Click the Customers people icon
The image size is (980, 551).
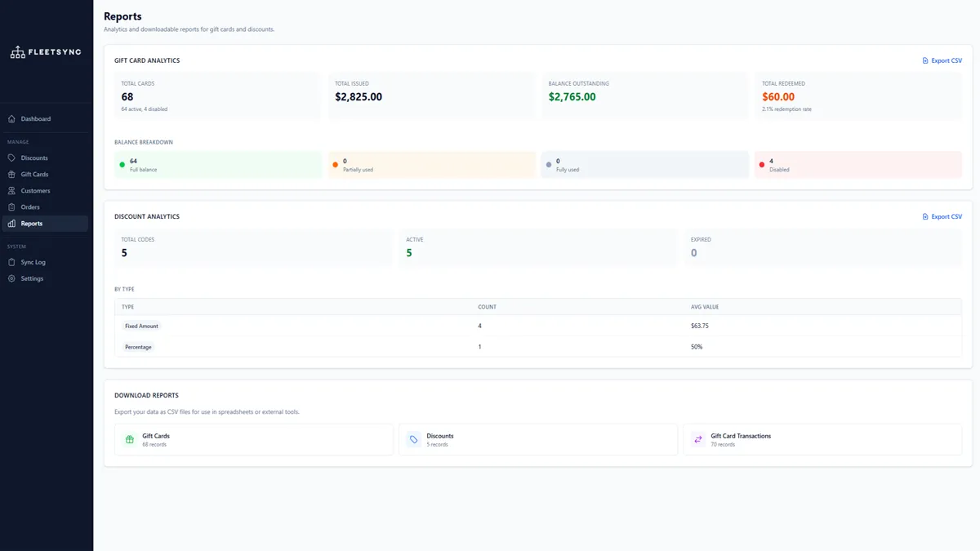tap(11, 191)
